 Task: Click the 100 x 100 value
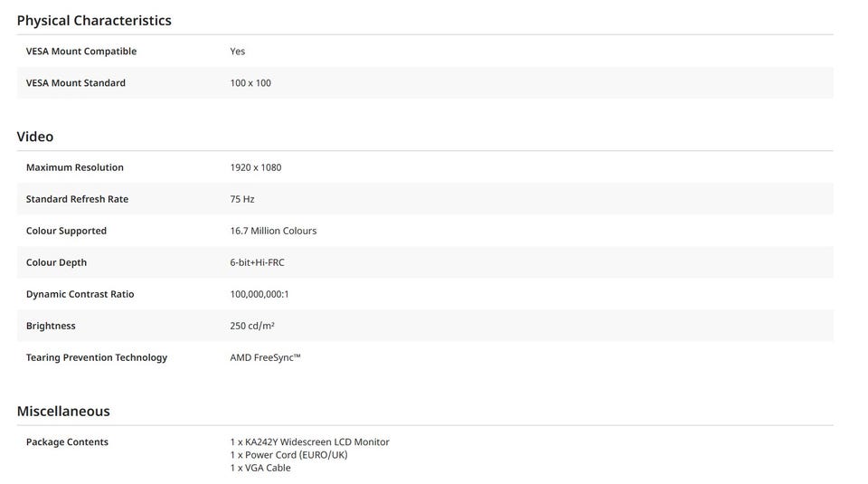(x=250, y=83)
